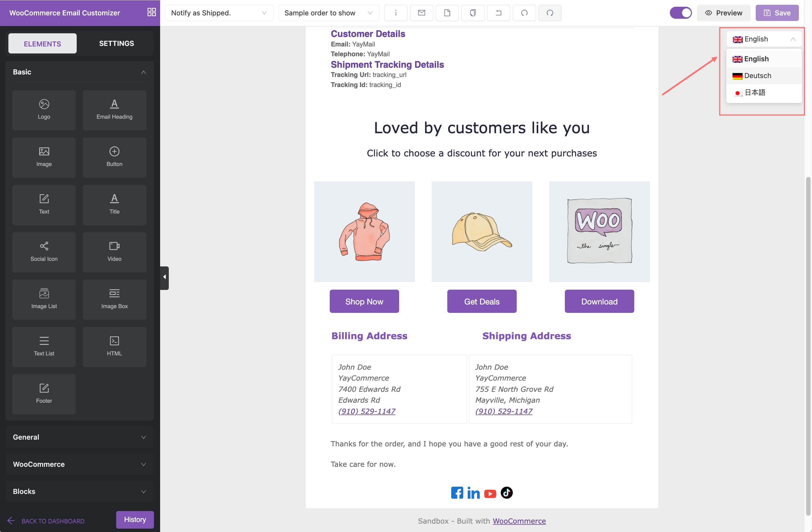This screenshot has height=532, width=812.
Task: Switch to ELEMENTS tab
Action: pos(42,43)
